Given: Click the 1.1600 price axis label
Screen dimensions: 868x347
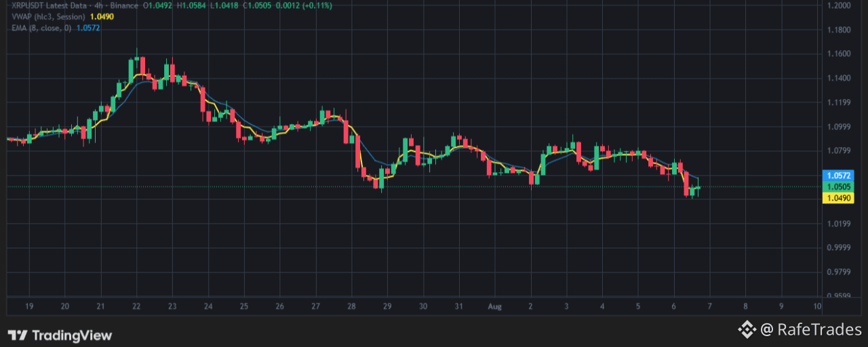Looking at the screenshot, I should click(x=839, y=54).
